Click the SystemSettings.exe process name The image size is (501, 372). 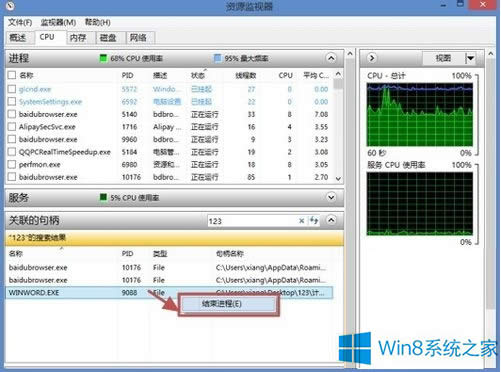(x=50, y=102)
